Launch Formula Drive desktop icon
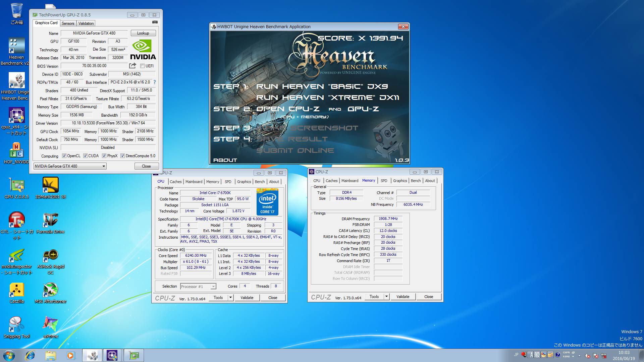The height and width of the screenshot is (362, 644). 50,223
